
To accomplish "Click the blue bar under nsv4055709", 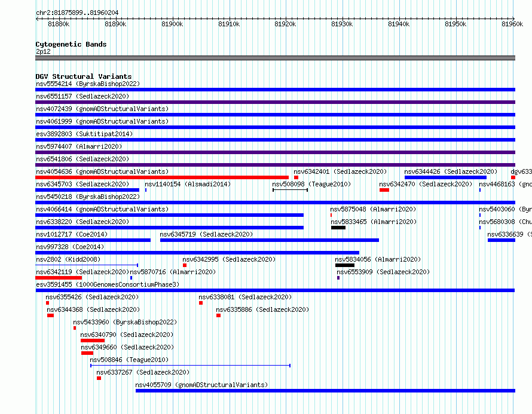I will pyautogui.click(x=325, y=391).
